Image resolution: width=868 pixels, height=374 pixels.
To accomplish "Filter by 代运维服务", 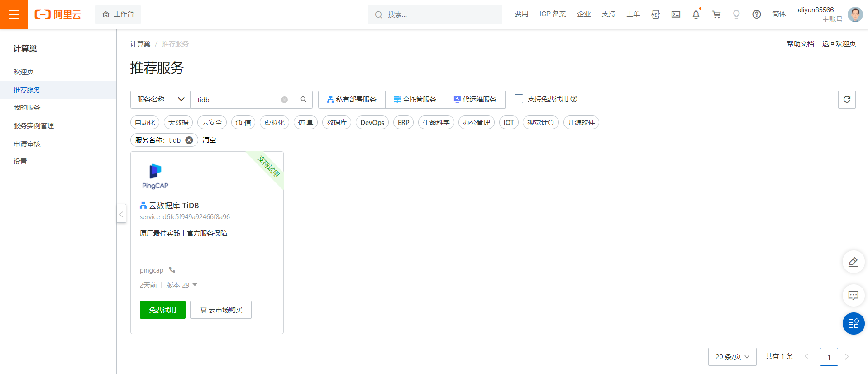I will (x=475, y=100).
